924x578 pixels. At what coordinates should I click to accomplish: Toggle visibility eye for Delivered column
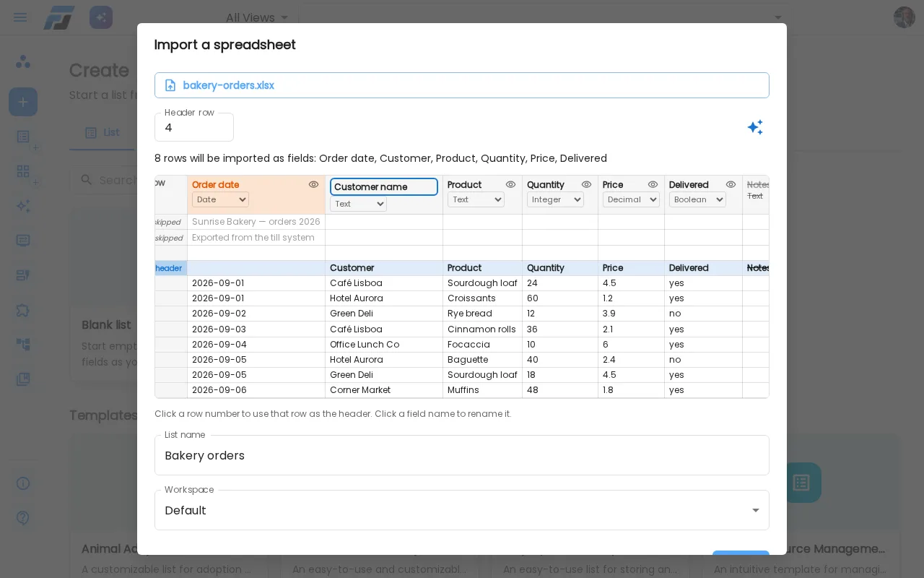(731, 184)
